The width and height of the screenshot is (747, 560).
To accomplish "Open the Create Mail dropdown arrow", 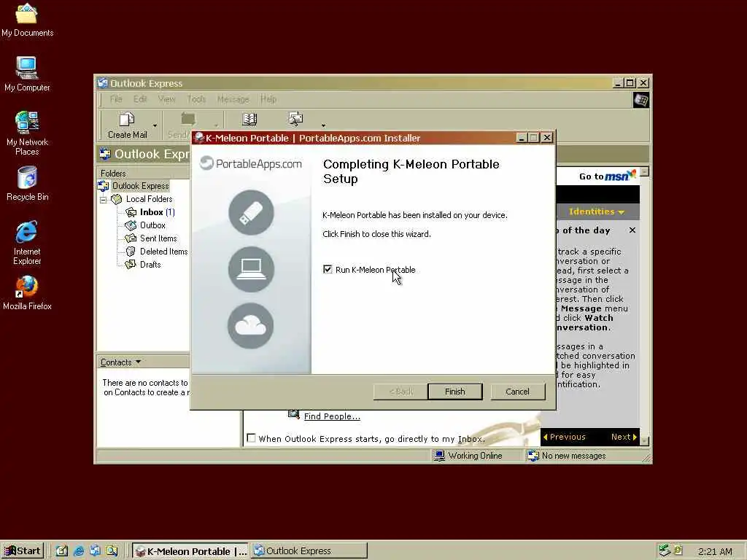I will point(155,125).
